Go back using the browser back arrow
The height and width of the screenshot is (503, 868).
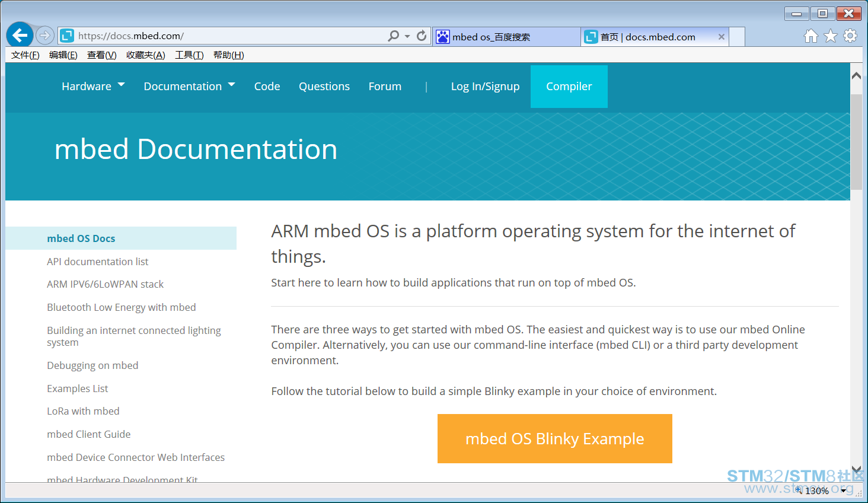tap(20, 36)
